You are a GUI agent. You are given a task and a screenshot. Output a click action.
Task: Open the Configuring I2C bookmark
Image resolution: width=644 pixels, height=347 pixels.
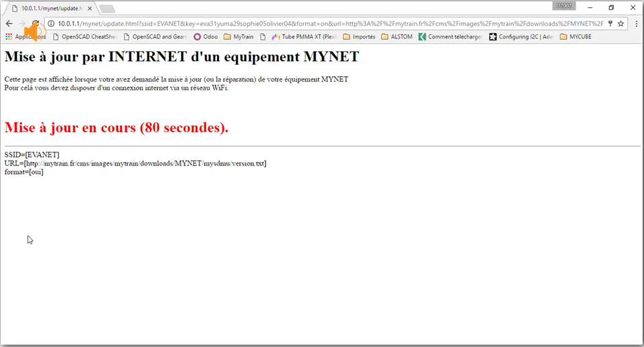(x=521, y=36)
